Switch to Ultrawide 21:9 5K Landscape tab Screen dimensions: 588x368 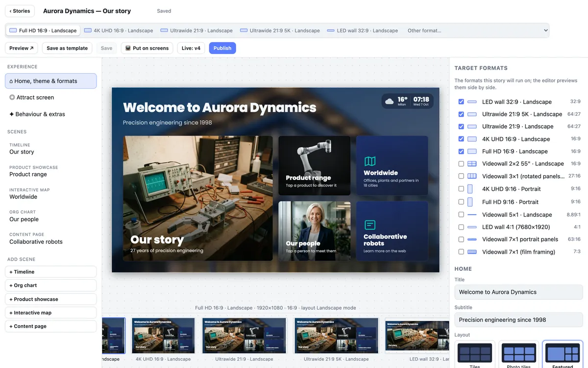tap(280, 30)
